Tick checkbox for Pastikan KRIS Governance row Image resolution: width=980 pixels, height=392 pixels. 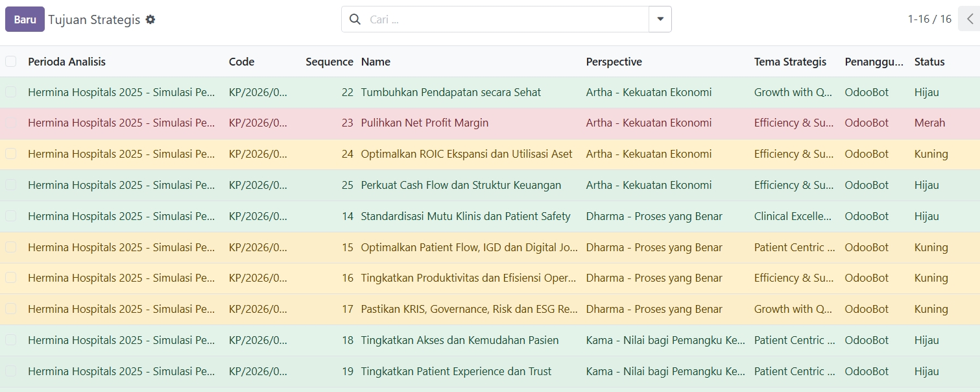[11, 309]
